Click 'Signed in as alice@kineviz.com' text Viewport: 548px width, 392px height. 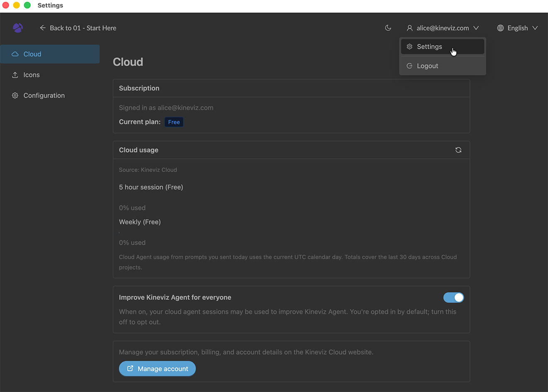coord(166,107)
